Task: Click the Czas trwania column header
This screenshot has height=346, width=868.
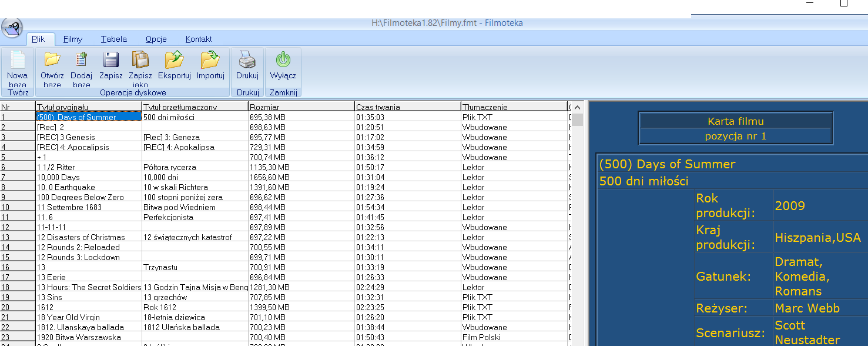Action: pos(407,107)
